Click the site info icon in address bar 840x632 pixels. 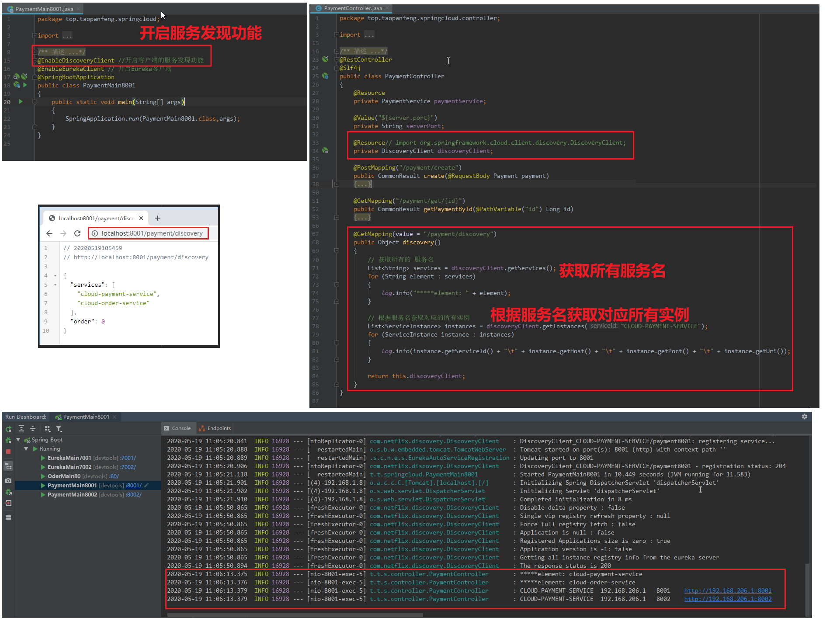point(95,233)
